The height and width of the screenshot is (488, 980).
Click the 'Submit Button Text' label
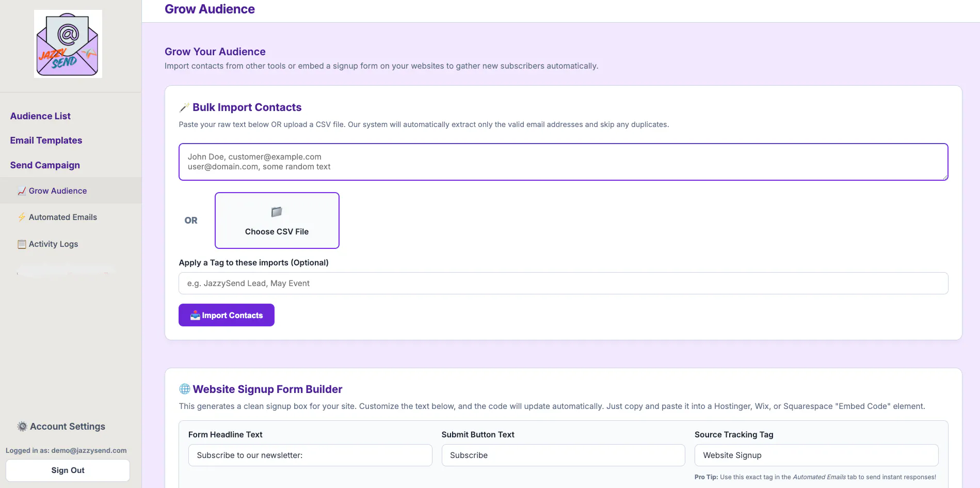point(478,435)
